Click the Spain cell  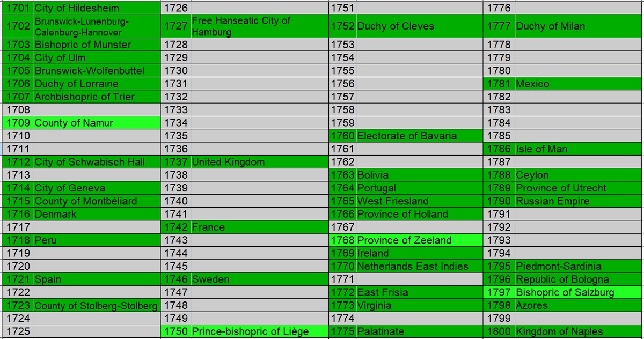[97, 279]
